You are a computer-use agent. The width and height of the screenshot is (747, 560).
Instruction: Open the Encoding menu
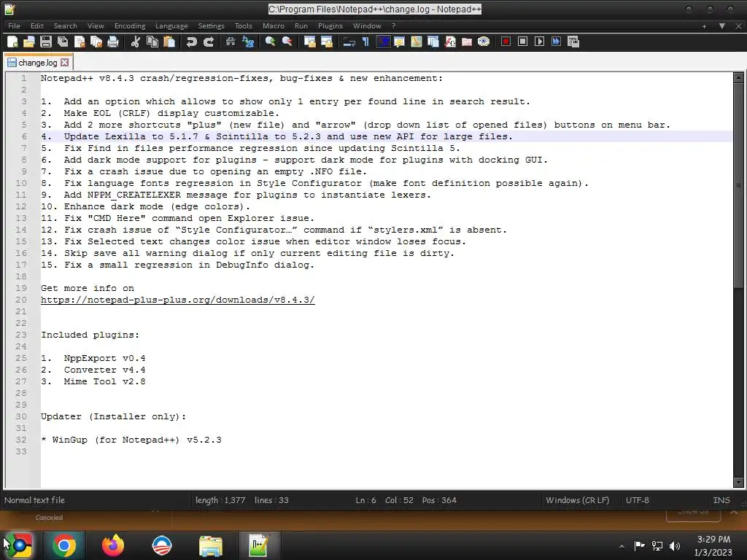pos(130,26)
